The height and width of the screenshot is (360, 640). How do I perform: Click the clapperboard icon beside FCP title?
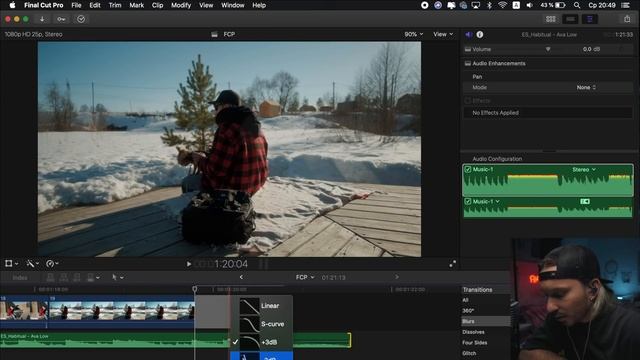[214, 35]
